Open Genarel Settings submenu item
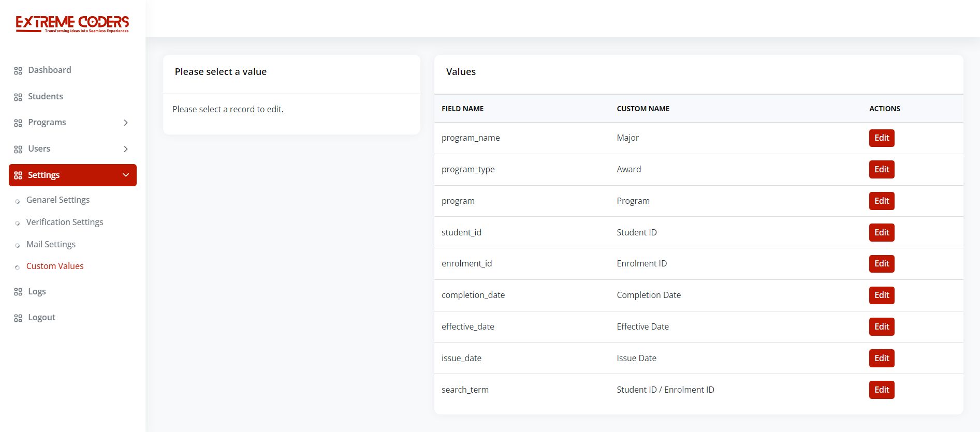The width and height of the screenshot is (980, 432). coord(58,200)
